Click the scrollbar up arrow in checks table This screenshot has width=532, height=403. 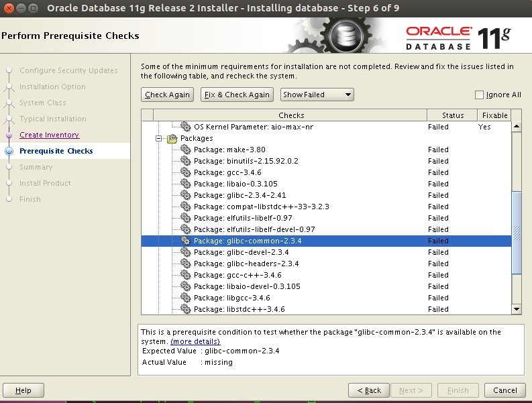[x=517, y=127]
